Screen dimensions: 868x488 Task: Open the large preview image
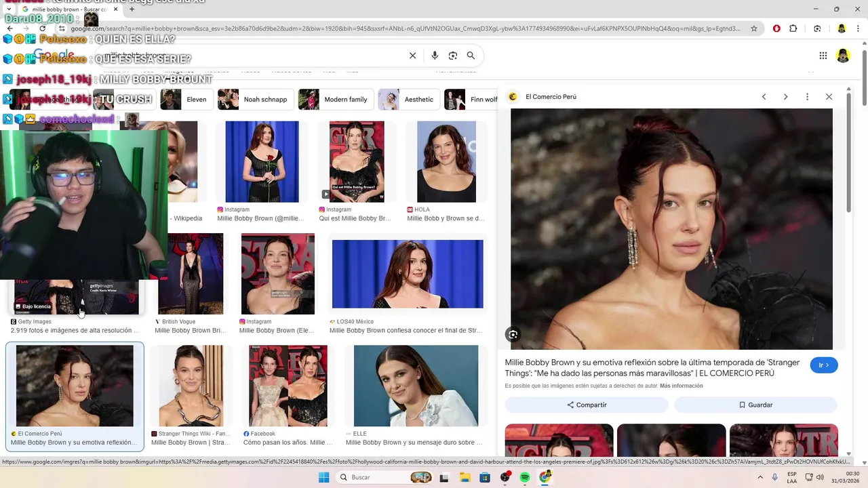tap(671, 229)
